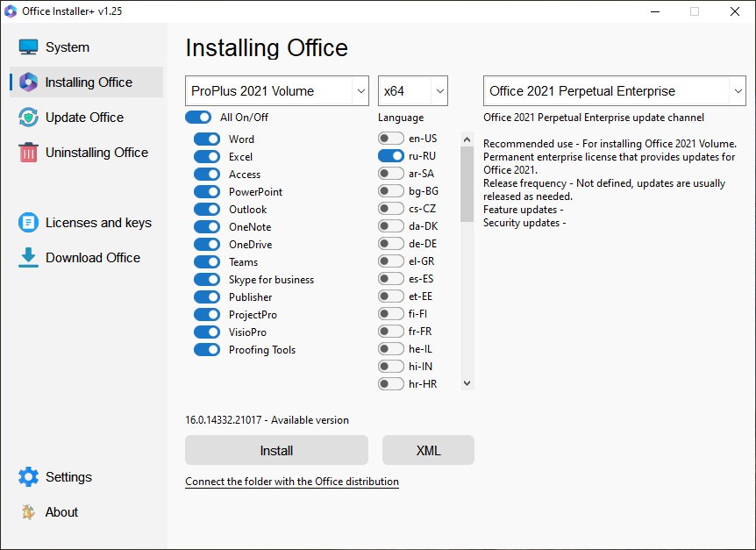Open the Settings page label
The width and height of the screenshot is (756, 550).
[x=68, y=476]
